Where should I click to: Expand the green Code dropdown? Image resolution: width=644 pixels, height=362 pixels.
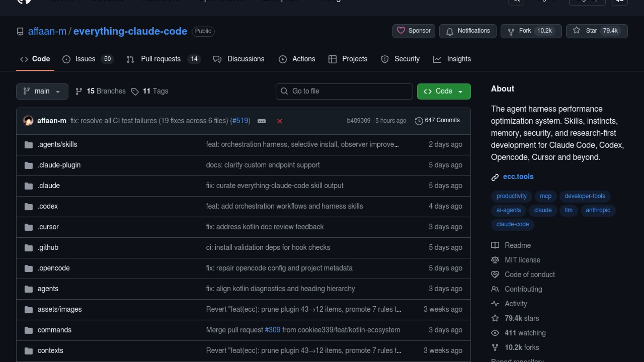(x=443, y=91)
